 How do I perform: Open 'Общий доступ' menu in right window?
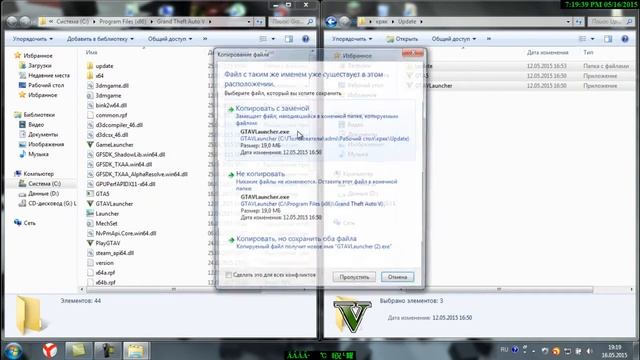[x=453, y=39]
